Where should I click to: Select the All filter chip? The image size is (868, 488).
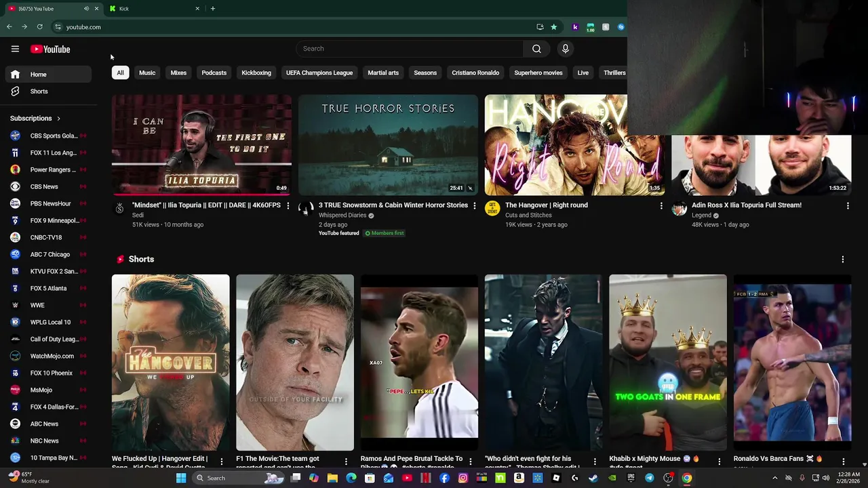pyautogui.click(x=120, y=73)
